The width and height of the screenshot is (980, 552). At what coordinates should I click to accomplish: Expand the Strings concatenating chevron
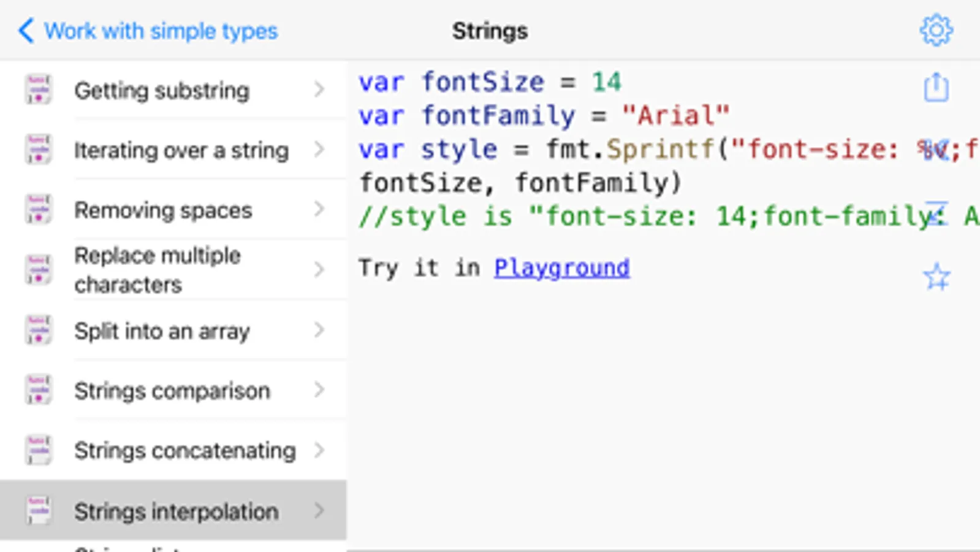tap(319, 450)
